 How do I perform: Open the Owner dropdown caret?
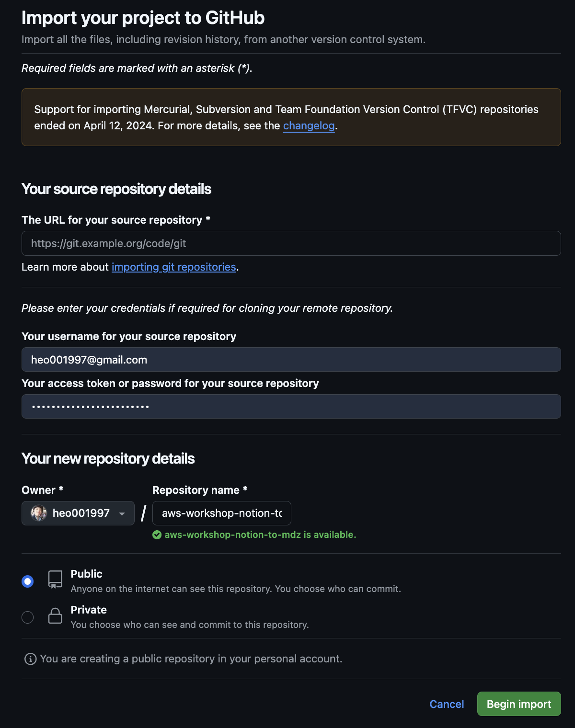[x=122, y=514]
